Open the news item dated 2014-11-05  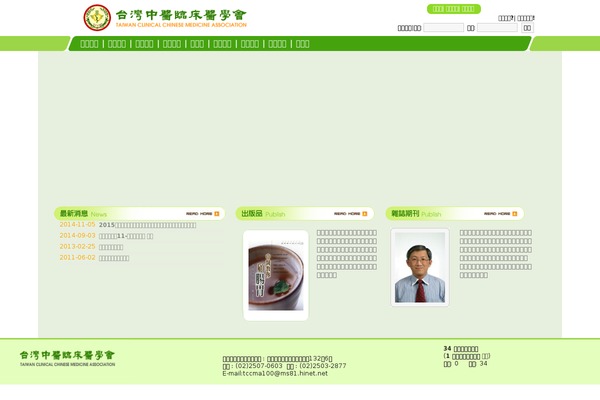coord(147,225)
